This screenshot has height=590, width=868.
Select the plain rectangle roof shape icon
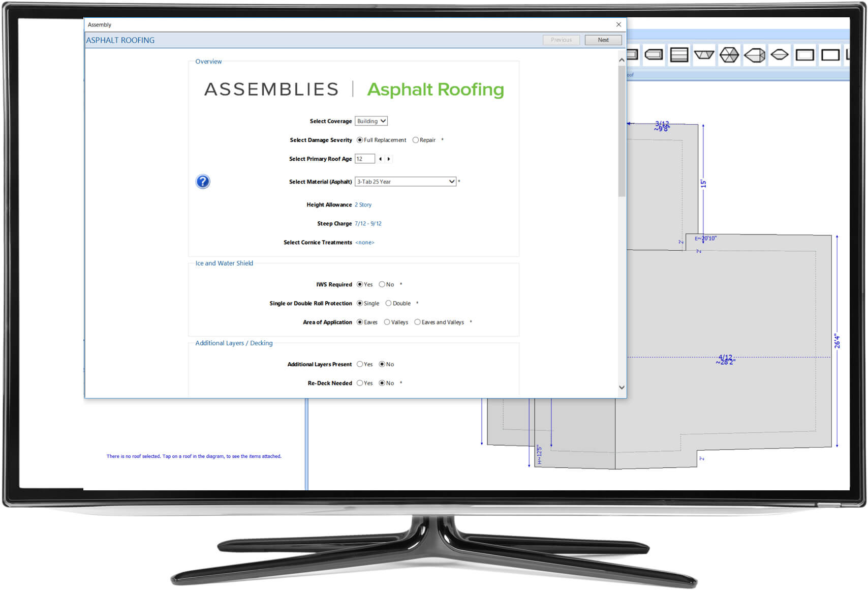coord(830,54)
